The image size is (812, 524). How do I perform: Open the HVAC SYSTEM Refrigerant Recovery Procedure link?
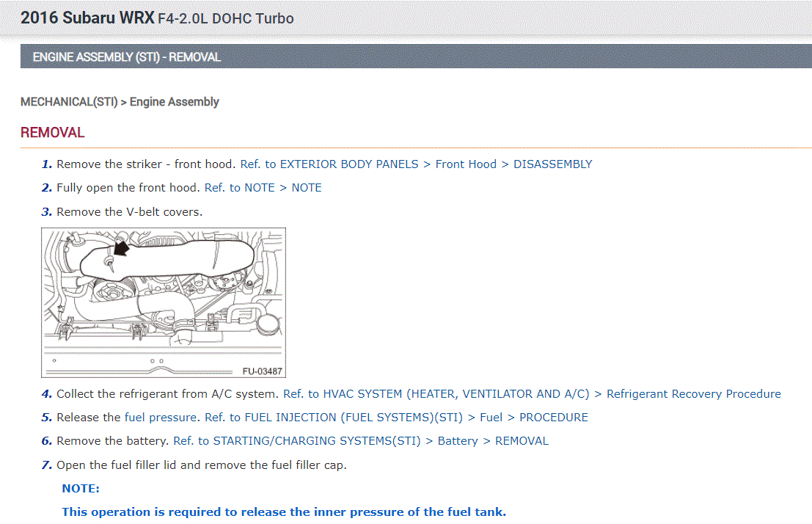coord(532,394)
